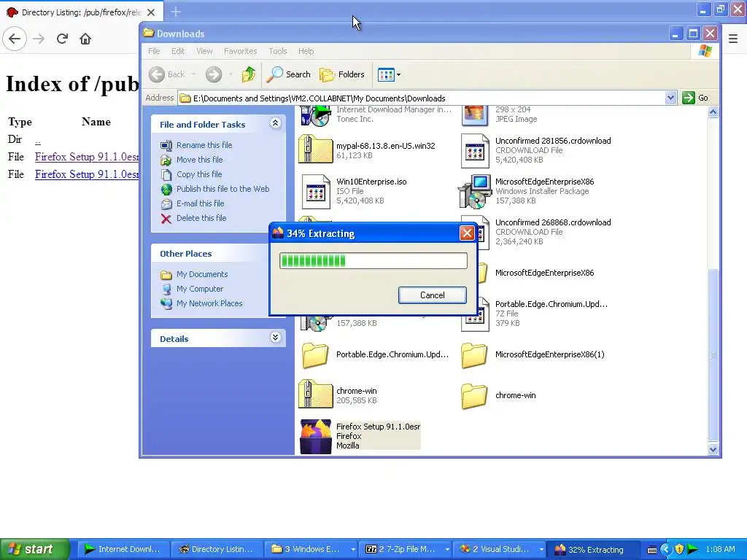Switch to Directory Listing taskbar item
The height and width of the screenshot is (560, 747).
click(216, 549)
